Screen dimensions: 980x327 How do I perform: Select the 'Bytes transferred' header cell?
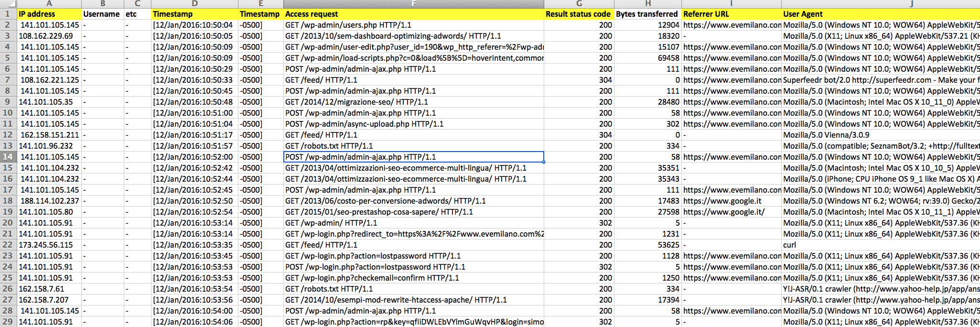coord(647,14)
